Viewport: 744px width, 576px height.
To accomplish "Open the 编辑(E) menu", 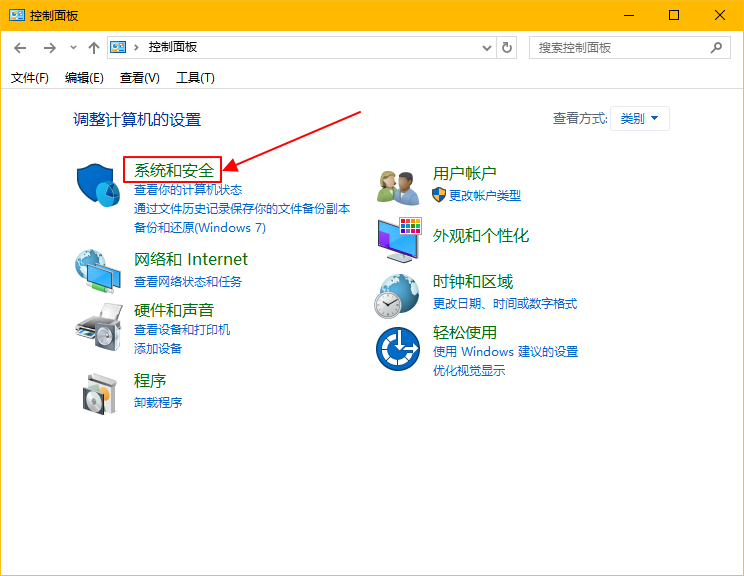I will (x=84, y=77).
